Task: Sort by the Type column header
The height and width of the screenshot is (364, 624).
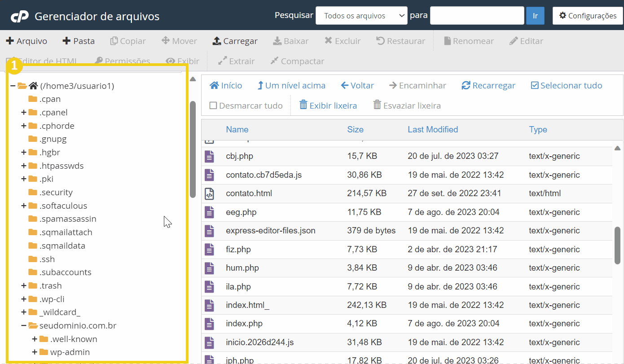Action: point(538,129)
